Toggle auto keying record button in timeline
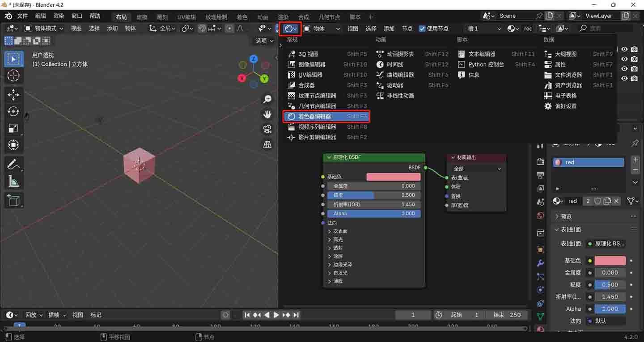Screen dimensions: 644x342 pos(226,315)
